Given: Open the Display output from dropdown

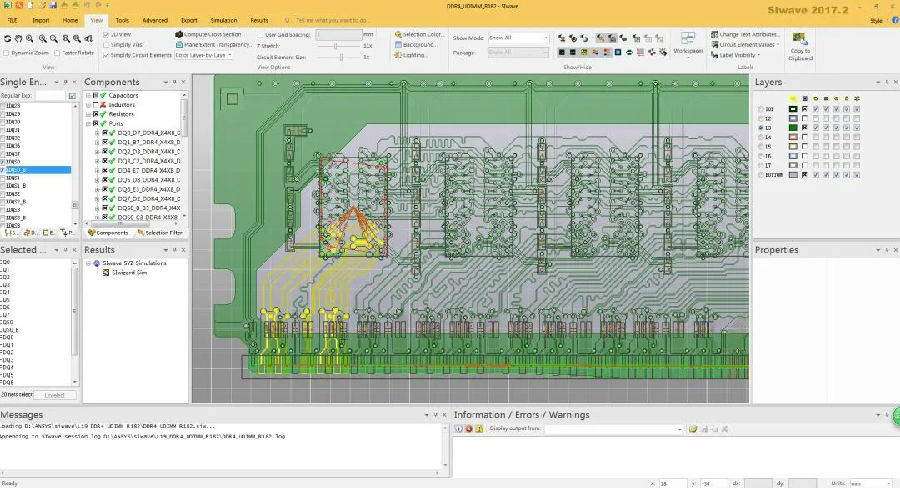Looking at the screenshot, I should point(614,429).
